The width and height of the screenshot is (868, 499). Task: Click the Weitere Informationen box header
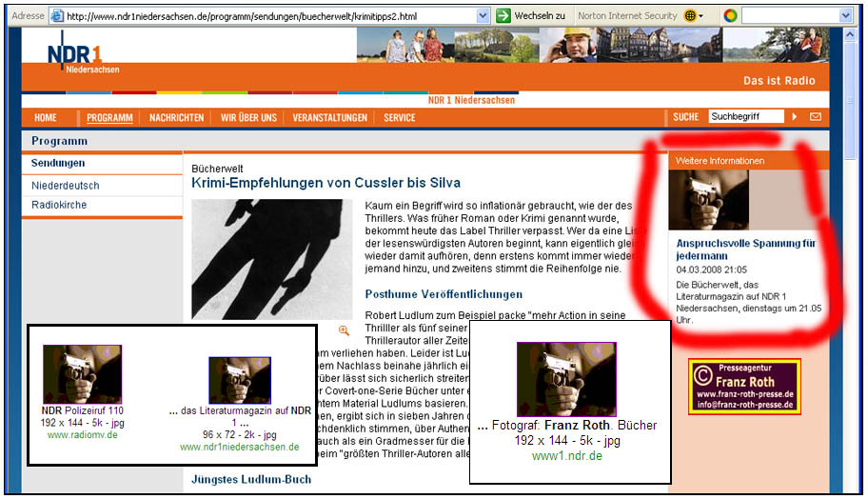click(748, 161)
